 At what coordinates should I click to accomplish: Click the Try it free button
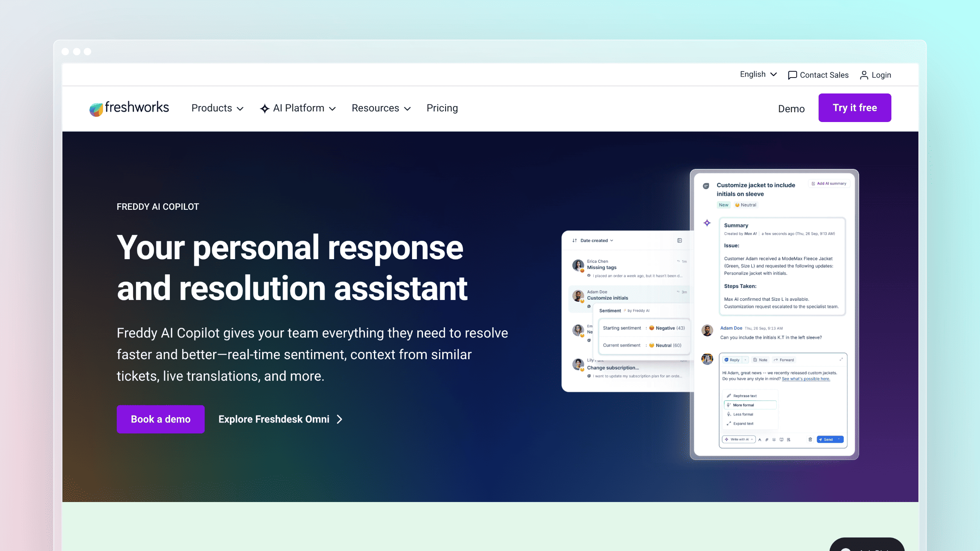(x=855, y=108)
